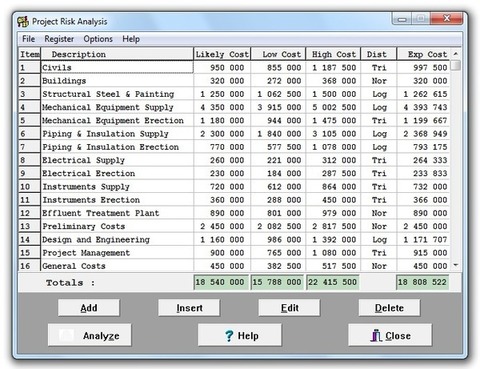Screen dimensions: 480x369
Task: Select the Civils description cell
Action: [117, 67]
